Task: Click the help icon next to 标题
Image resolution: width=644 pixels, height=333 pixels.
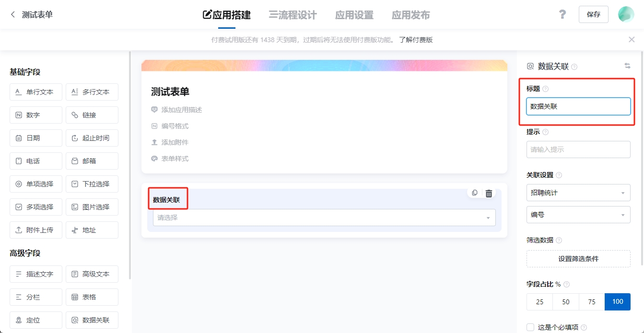Action: click(x=545, y=89)
